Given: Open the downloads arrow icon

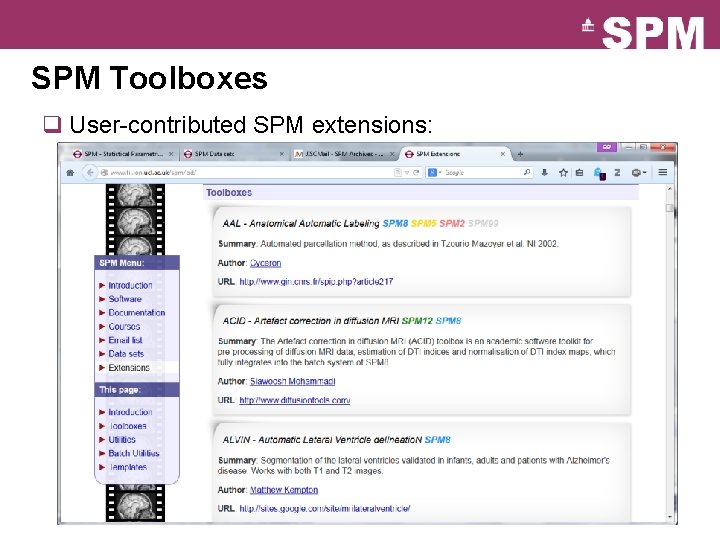Looking at the screenshot, I should coord(545,173).
